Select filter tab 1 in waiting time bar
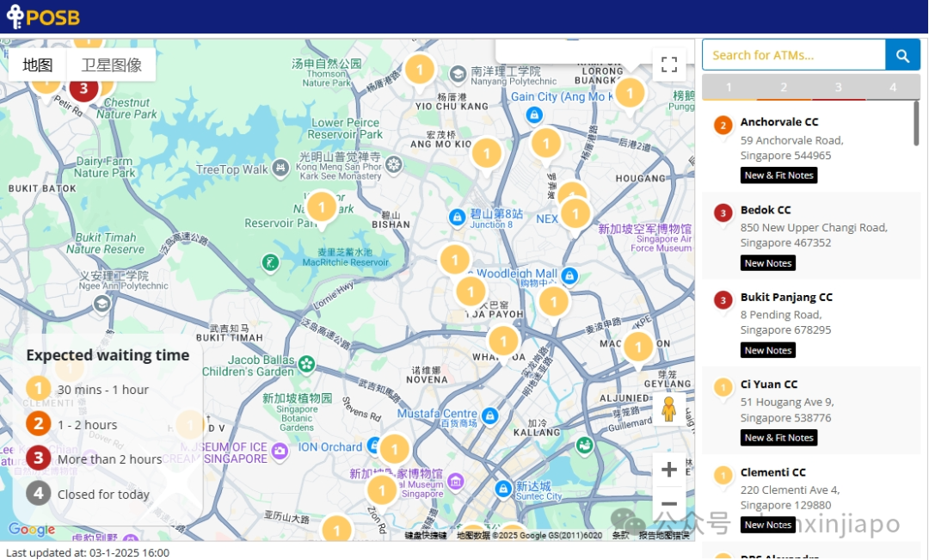The height and width of the screenshot is (560, 929). click(x=729, y=87)
